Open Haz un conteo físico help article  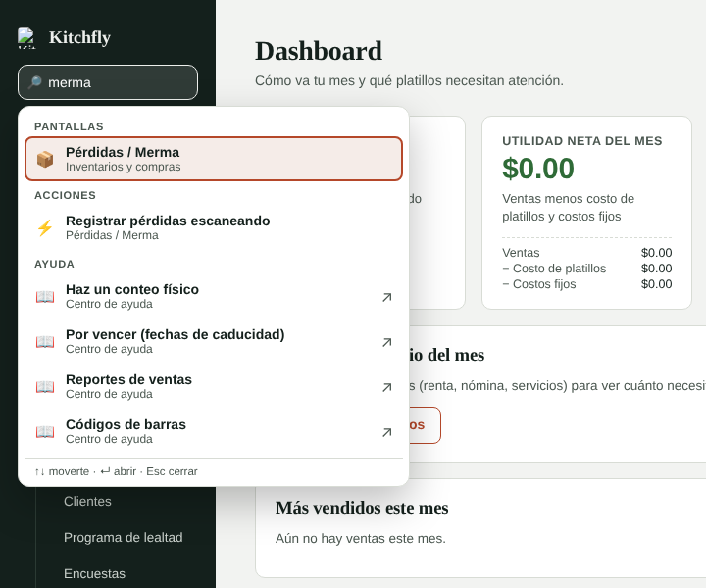click(x=214, y=297)
